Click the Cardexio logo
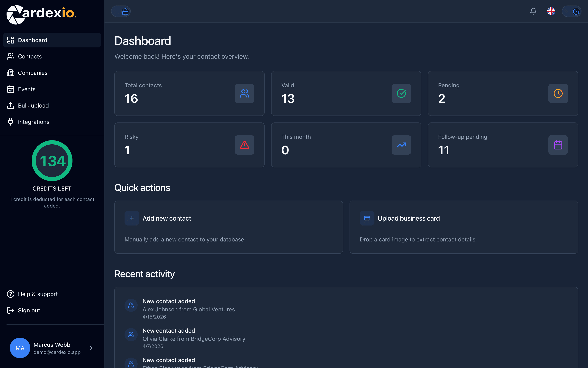This screenshot has height=368, width=588. [x=41, y=15]
